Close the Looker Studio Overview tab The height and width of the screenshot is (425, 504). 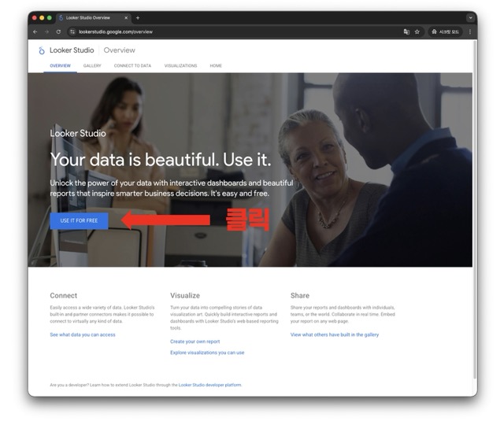[x=126, y=18]
